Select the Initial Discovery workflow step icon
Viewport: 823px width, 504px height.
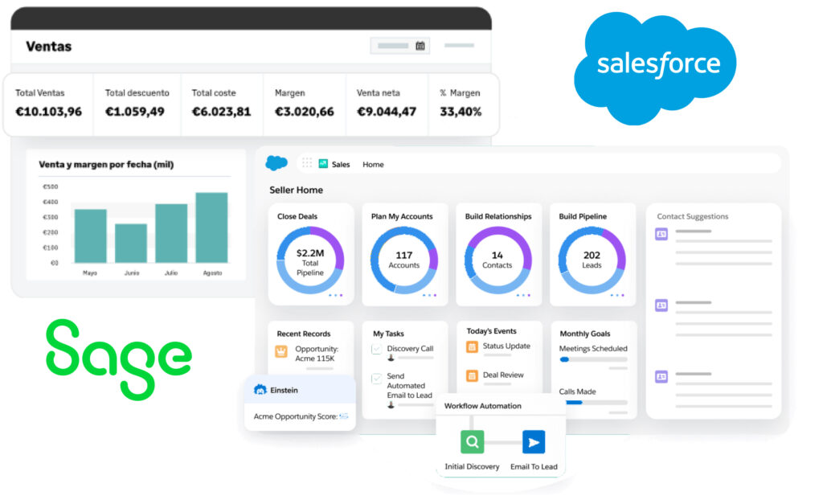coord(472,441)
